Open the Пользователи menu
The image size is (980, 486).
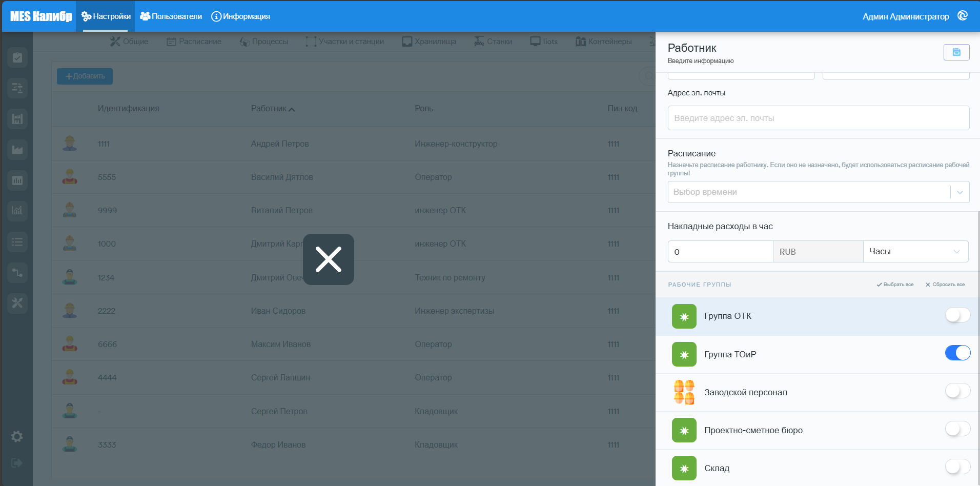pyautogui.click(x=171, y=16)
